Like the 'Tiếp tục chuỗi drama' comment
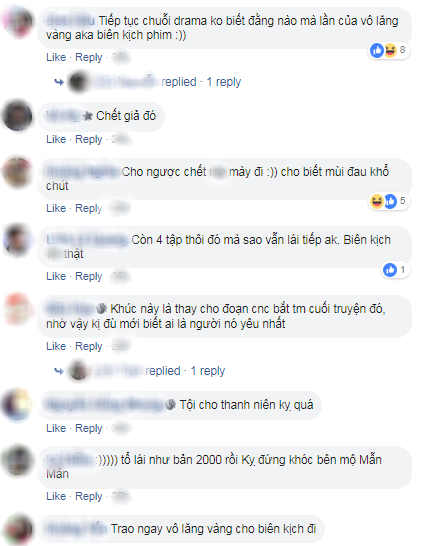The image size is (426, 546). [56, 57]
